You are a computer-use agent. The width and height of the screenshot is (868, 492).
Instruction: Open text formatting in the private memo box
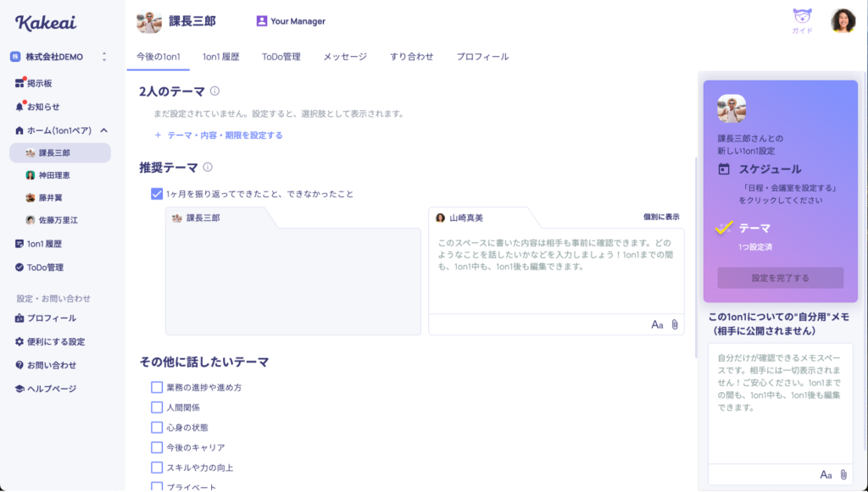(826, 475)
